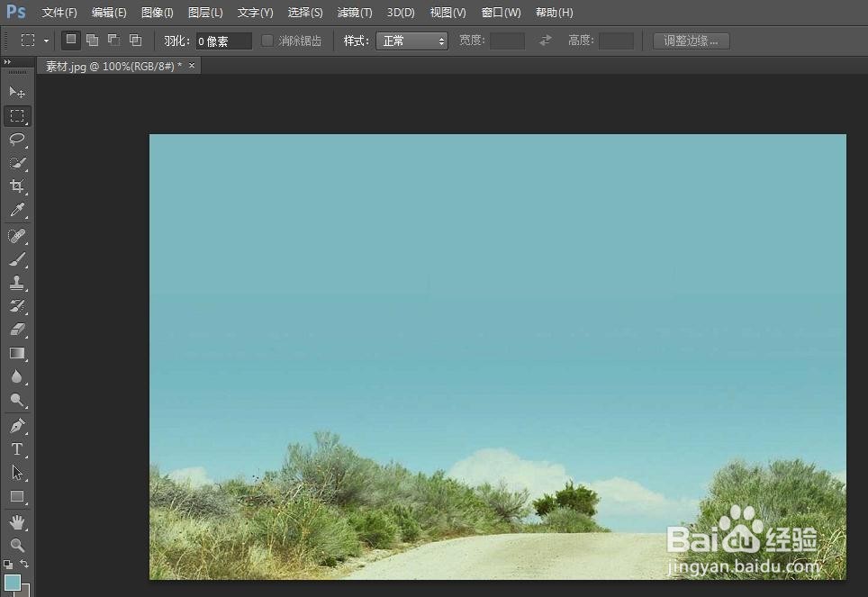Select the Horizontal Type tool
The height and width of the screenshot is (597, 868).
(17, 449)
